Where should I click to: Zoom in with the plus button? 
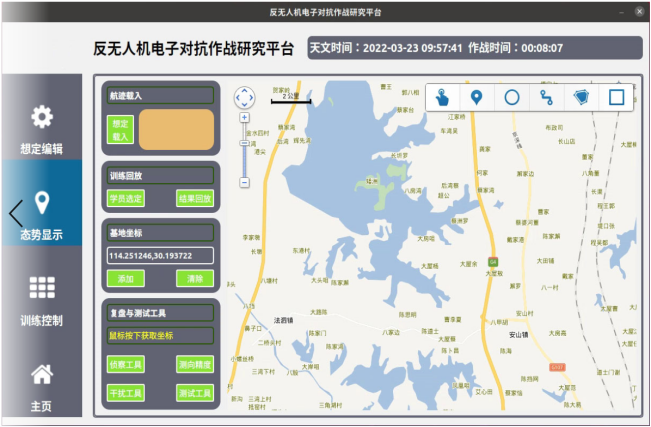point(245,118)
